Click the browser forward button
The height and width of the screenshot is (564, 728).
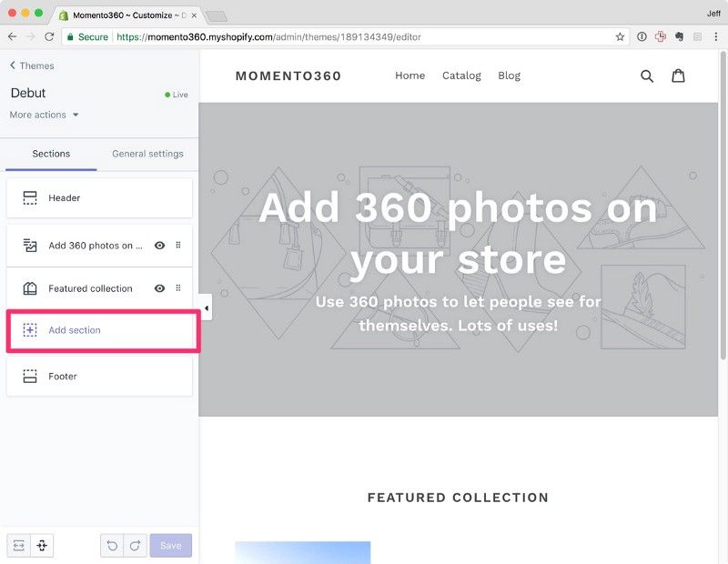(31, 36)
